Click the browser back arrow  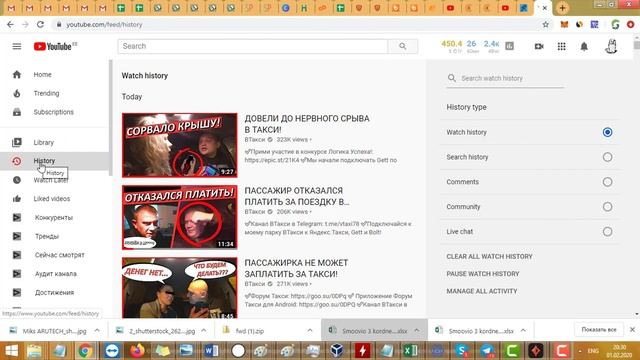click(10, 24)
